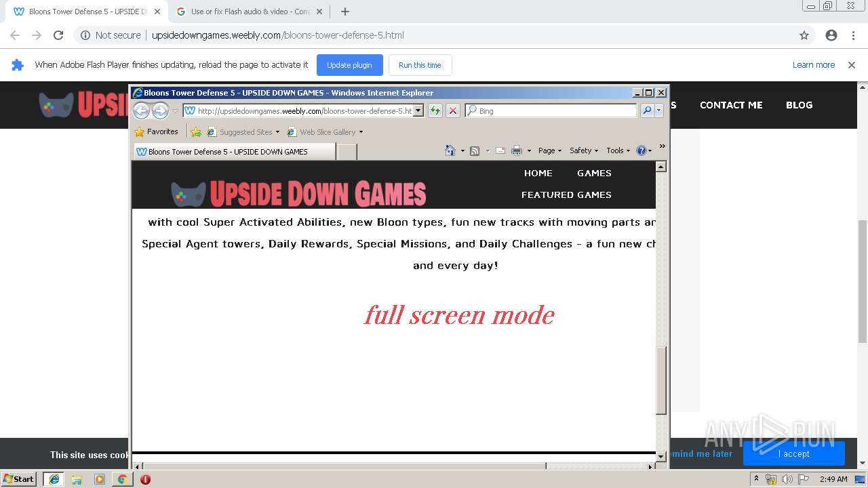Stop loading in Internet Explorer
The height and width of the screenshot is (488, 868).
(x=453, y=110)
